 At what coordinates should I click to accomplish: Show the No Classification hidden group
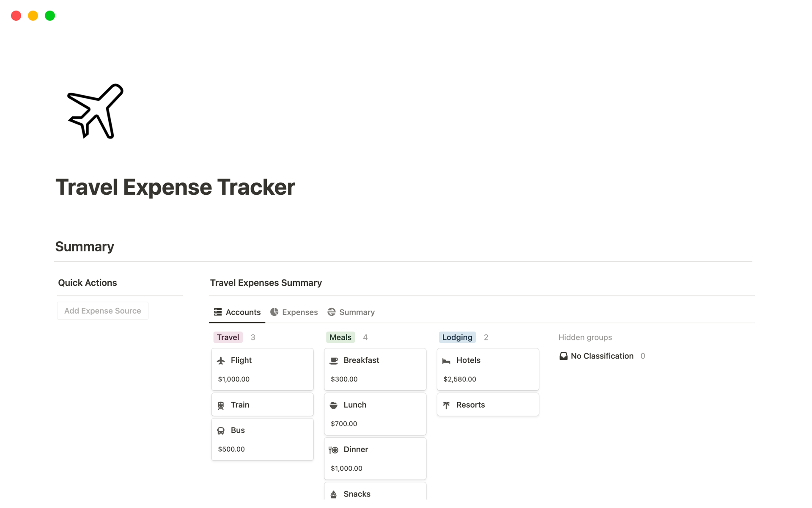(x=602, y=356)
